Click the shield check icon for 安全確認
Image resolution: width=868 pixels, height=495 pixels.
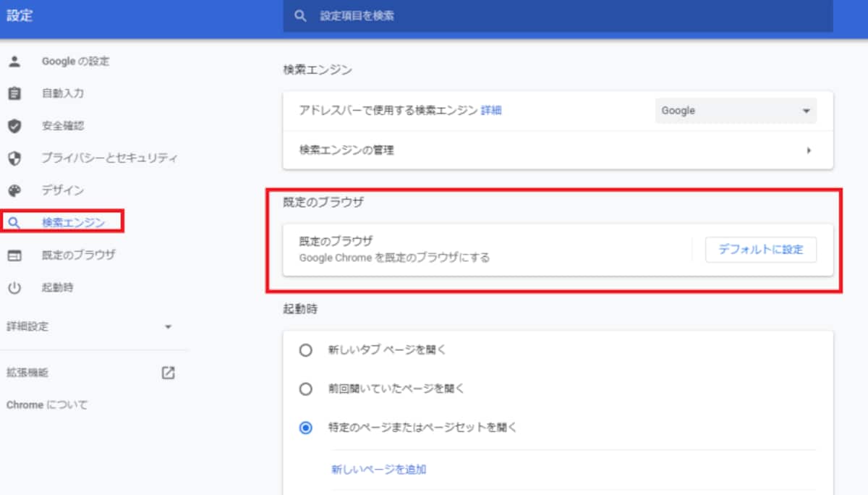14,126
